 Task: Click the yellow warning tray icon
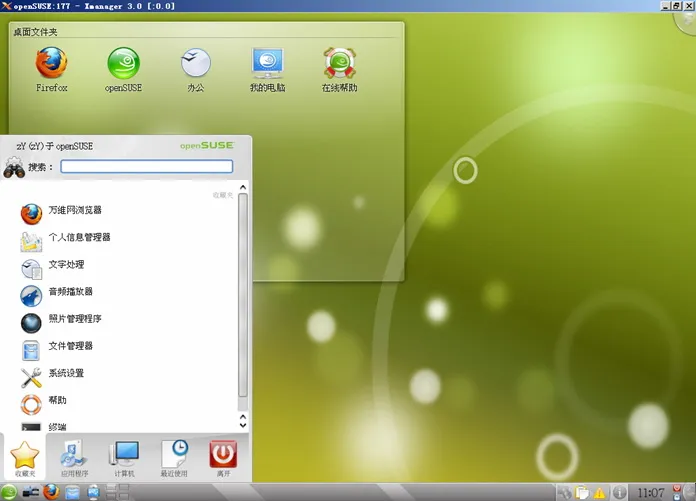[x=600, y=493]
